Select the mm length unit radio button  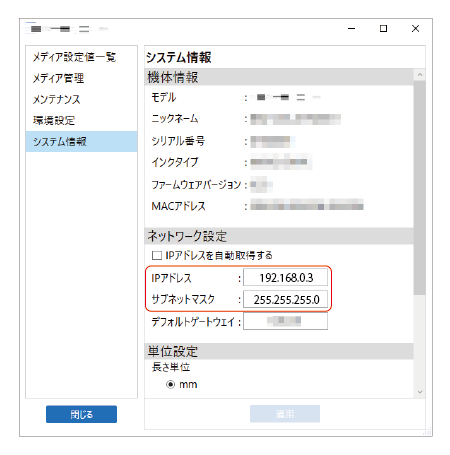170,384
